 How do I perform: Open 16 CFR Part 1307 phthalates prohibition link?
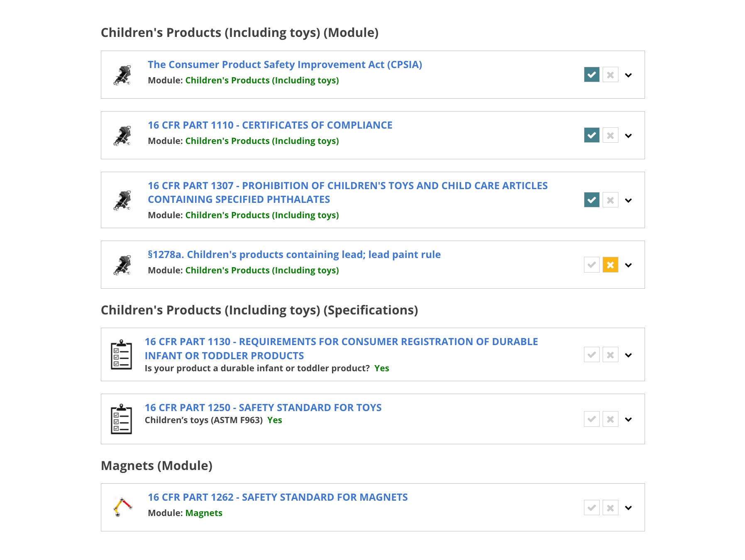coord(348,192)
